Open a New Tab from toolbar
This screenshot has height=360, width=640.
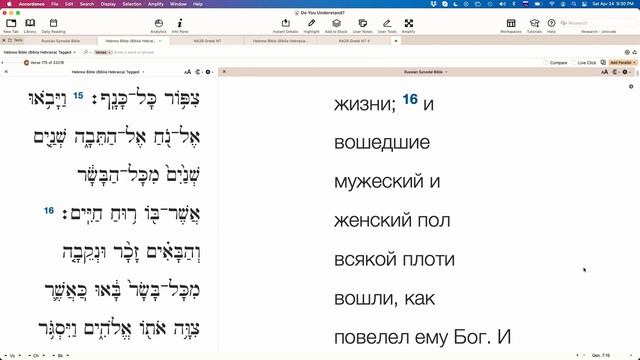[11, 25]
